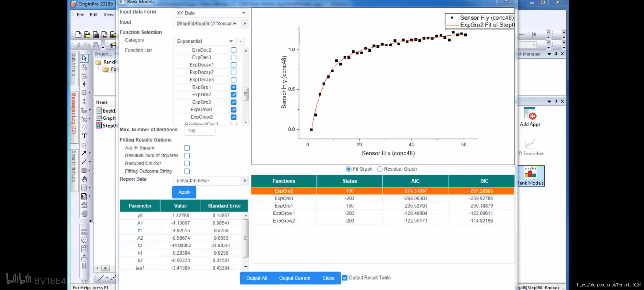Open the Report Data destination dropdown
The image size is (644, 290).
tap(245, 180)
